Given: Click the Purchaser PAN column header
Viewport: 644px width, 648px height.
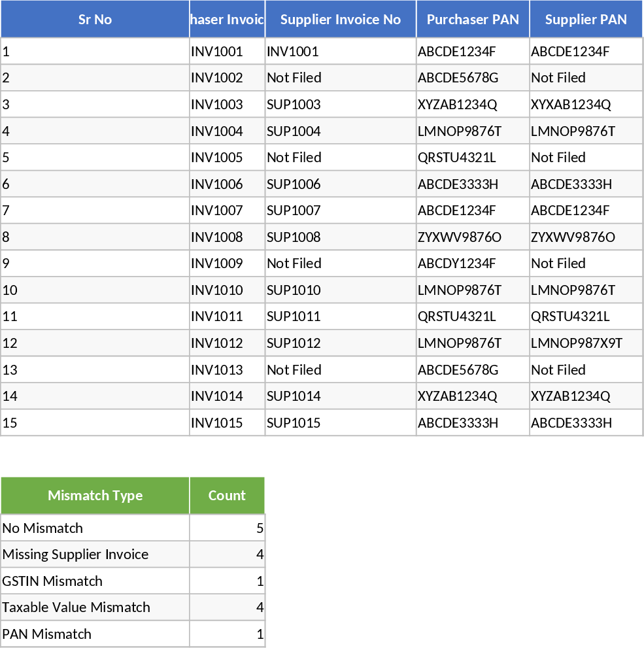Looking at the screenshot, I should click(472, 19).
